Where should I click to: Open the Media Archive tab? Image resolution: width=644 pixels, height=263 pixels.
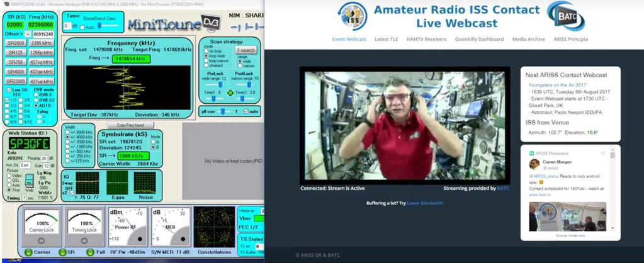click(x=529, y=40)
